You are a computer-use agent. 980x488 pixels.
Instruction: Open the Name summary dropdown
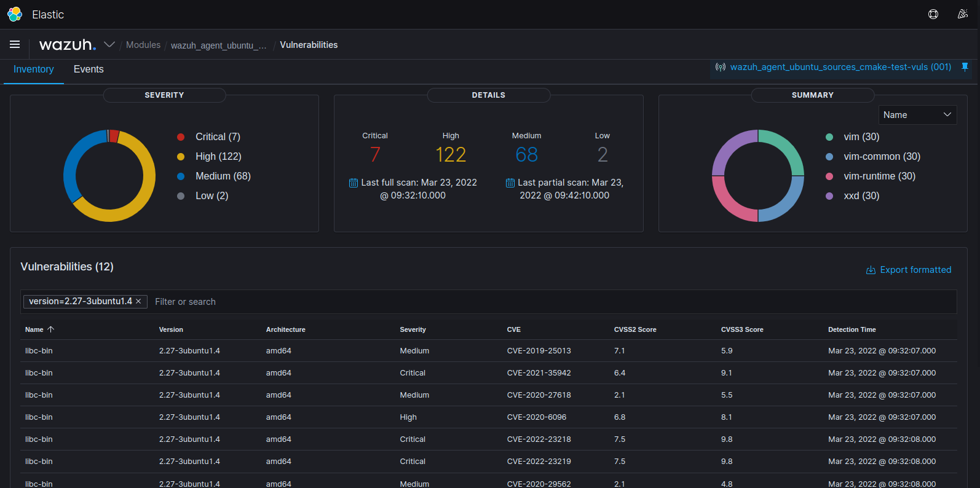pos(917,115)
